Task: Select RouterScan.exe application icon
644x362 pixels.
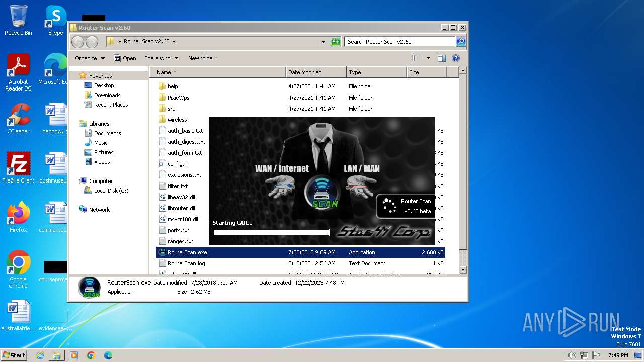Action: tap(162, 252)
